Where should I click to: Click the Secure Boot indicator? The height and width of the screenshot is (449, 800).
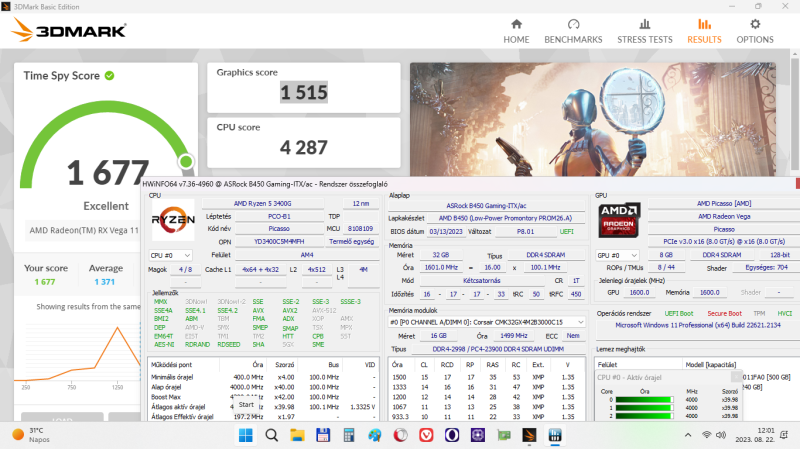(x=724, y=313)
